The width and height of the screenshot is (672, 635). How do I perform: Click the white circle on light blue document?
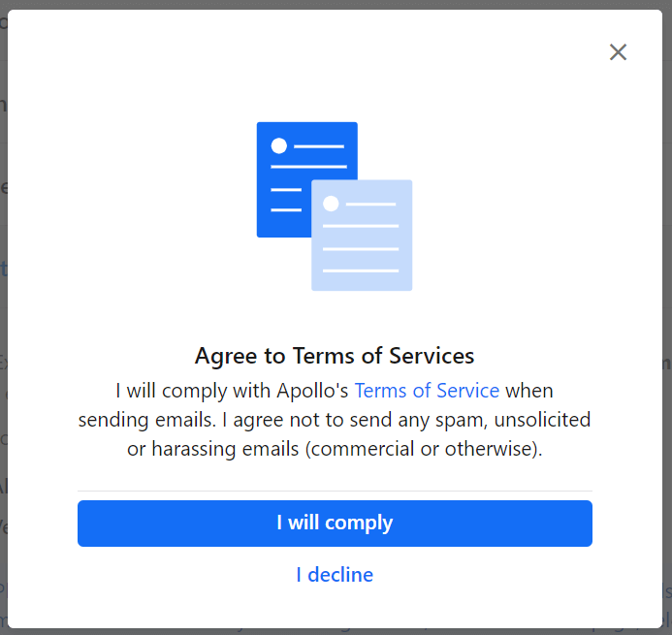point(331,203)
